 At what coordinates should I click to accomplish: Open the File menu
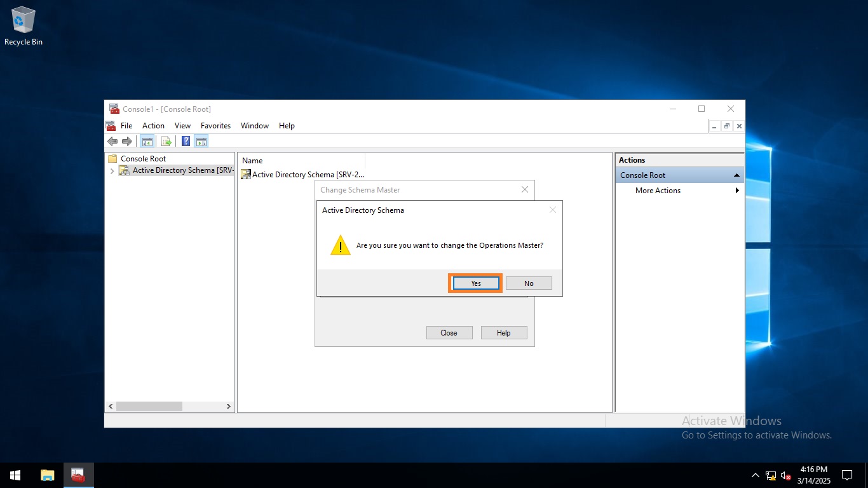tap(126, 126)
